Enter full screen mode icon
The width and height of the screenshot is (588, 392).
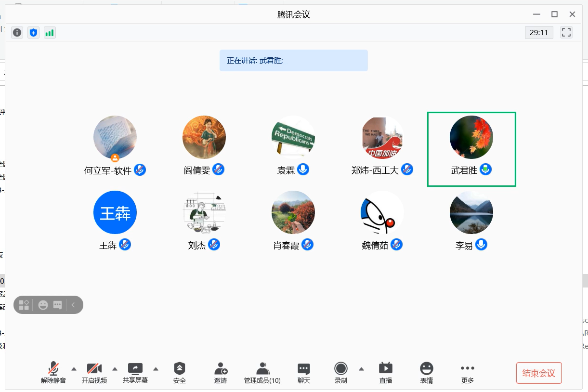tap(566, 33)
